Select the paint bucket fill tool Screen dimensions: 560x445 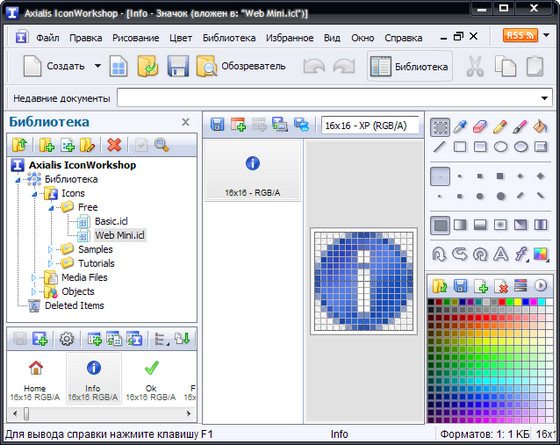tap(540, 127)
